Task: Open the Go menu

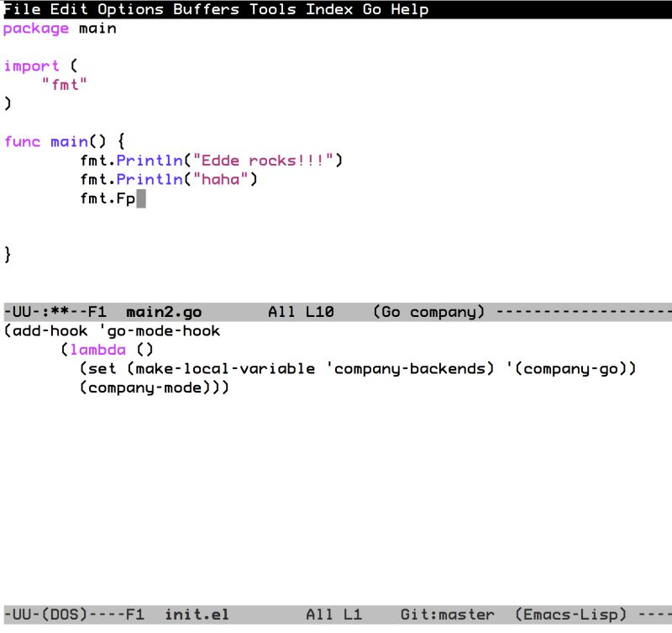Action: tap(372, 9)
